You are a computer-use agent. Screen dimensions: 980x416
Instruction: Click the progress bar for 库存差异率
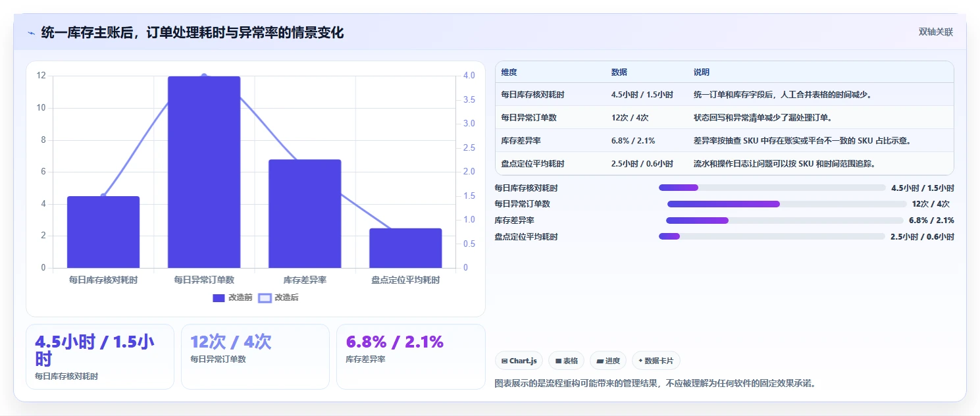click(x=785, y=221)
